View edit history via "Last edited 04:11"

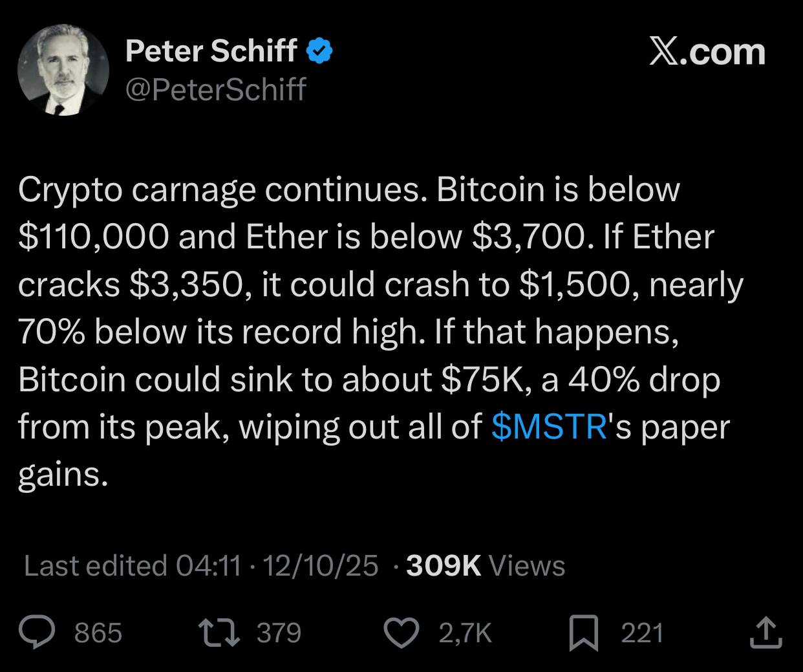tap(132, 566)
